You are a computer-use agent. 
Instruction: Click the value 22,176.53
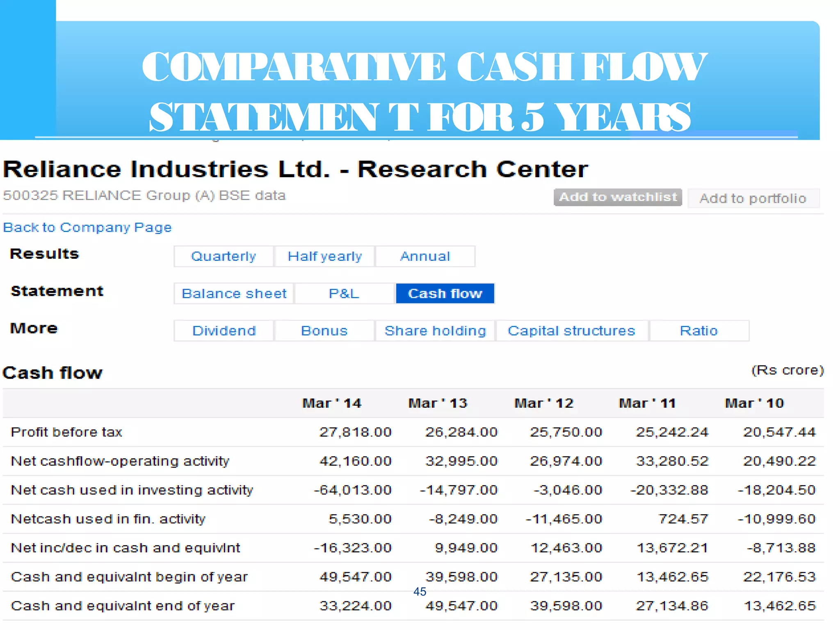[x=780, y=577]
